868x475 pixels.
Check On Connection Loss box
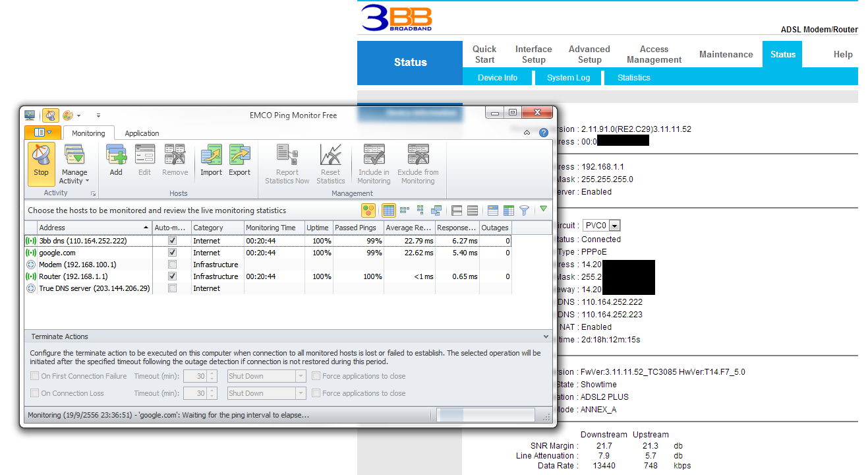35,393
